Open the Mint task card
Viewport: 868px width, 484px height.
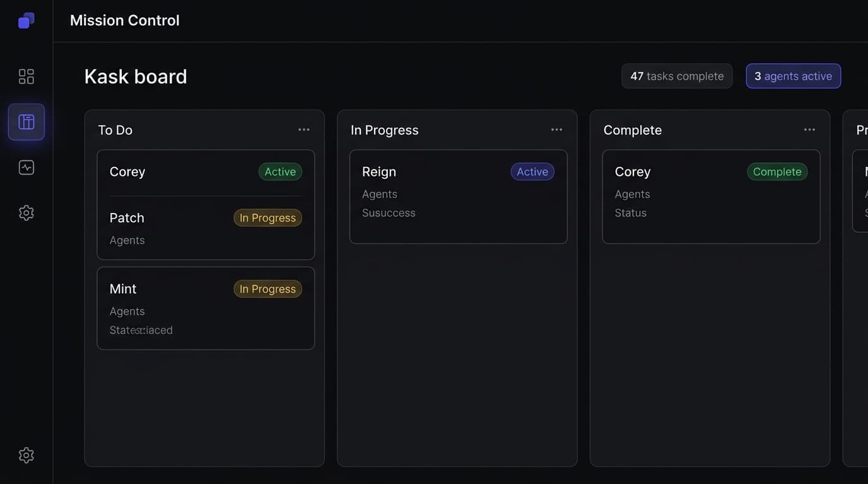[206, 308]
